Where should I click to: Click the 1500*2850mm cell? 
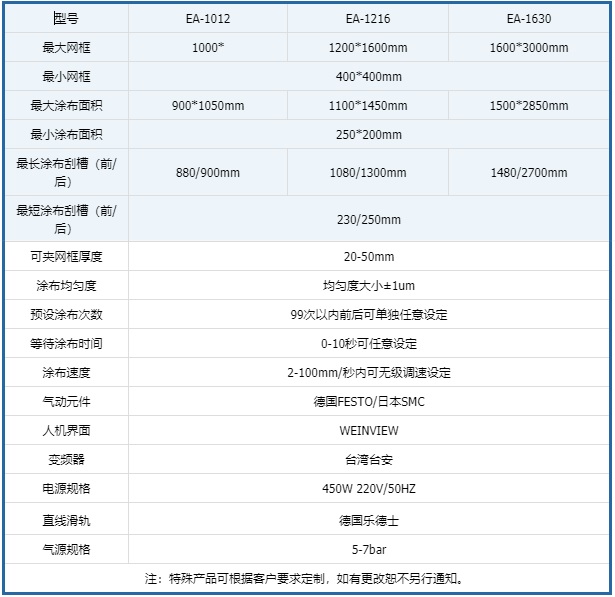click(x=528, y=106)
